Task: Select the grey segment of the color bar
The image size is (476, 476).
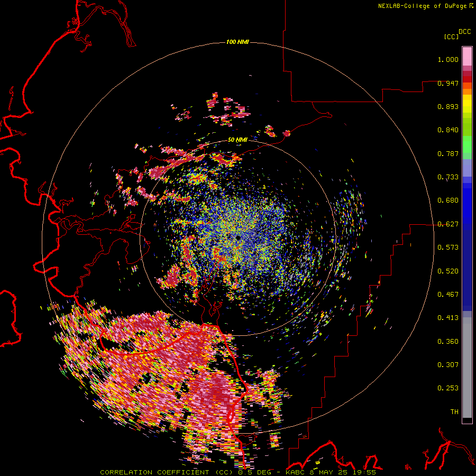Action: (x=467, y=368)
